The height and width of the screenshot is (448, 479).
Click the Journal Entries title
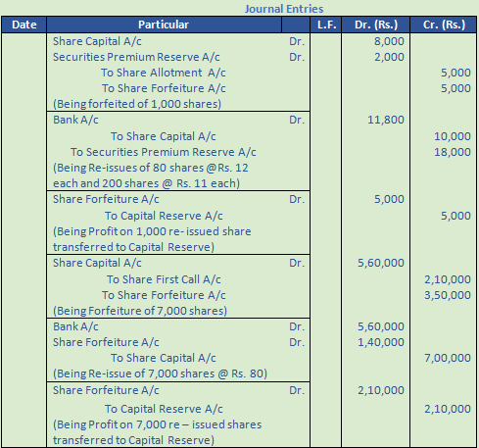[x=284, y=9]
